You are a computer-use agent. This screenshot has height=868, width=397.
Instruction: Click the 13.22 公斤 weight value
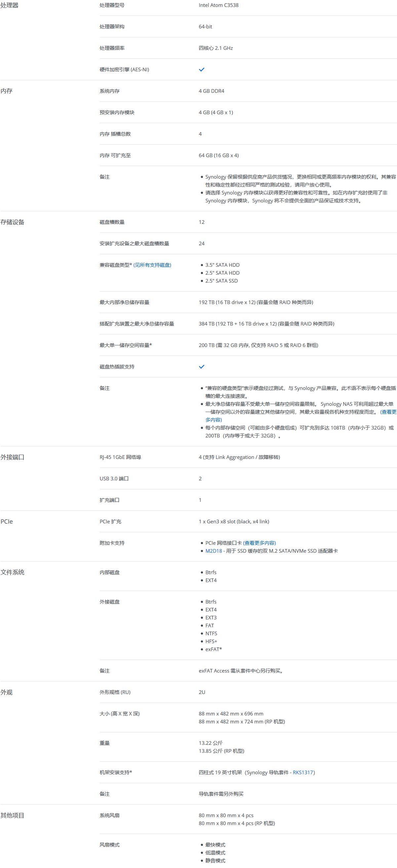click(211, 743)
